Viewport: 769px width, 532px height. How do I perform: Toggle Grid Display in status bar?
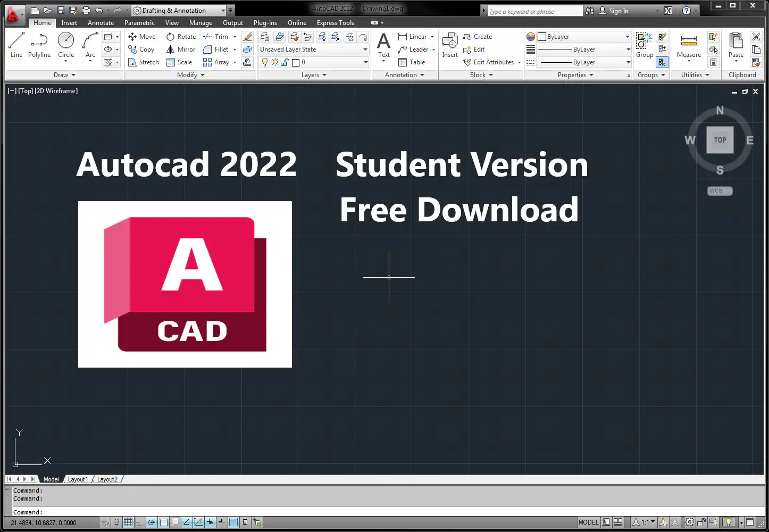pos(128,522)
